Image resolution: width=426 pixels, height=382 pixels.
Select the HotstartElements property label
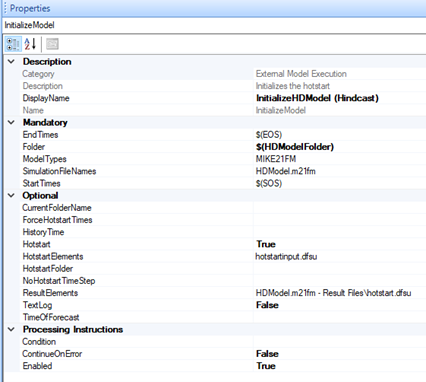[53, 256]
